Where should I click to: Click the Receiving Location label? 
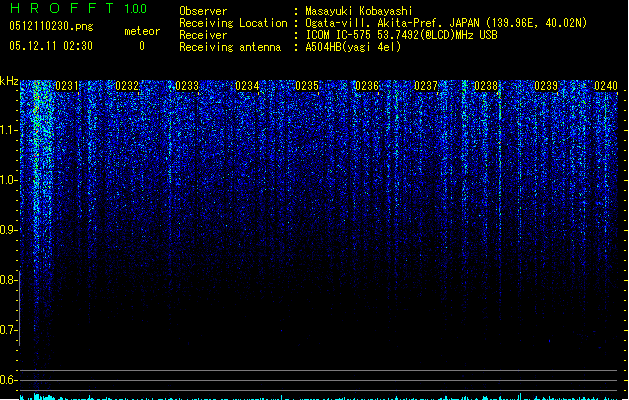point(233,23)
